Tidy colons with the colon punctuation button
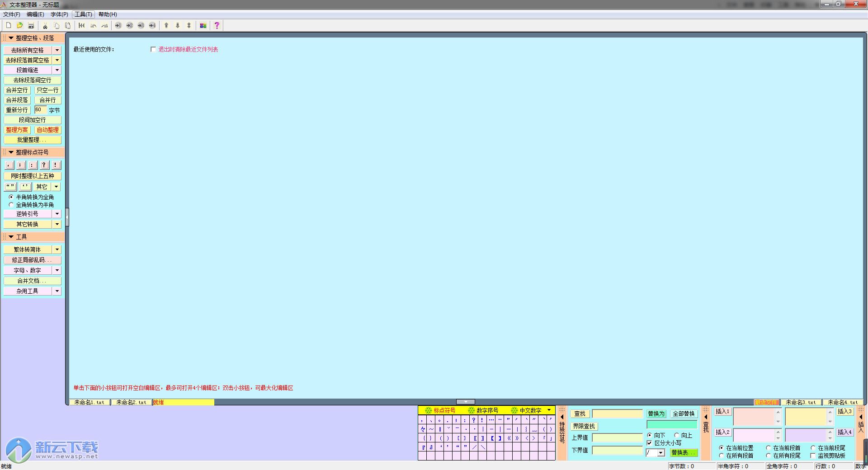 point(33,165)
